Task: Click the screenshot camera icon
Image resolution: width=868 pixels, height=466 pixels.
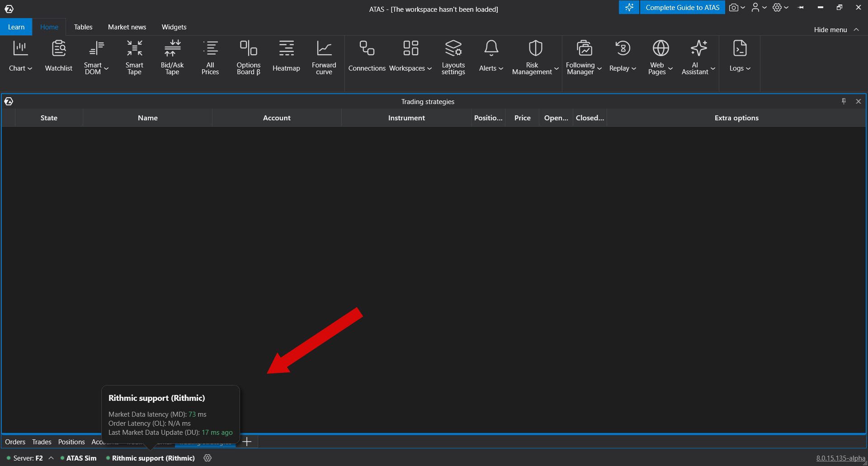Action: point(734,7)
